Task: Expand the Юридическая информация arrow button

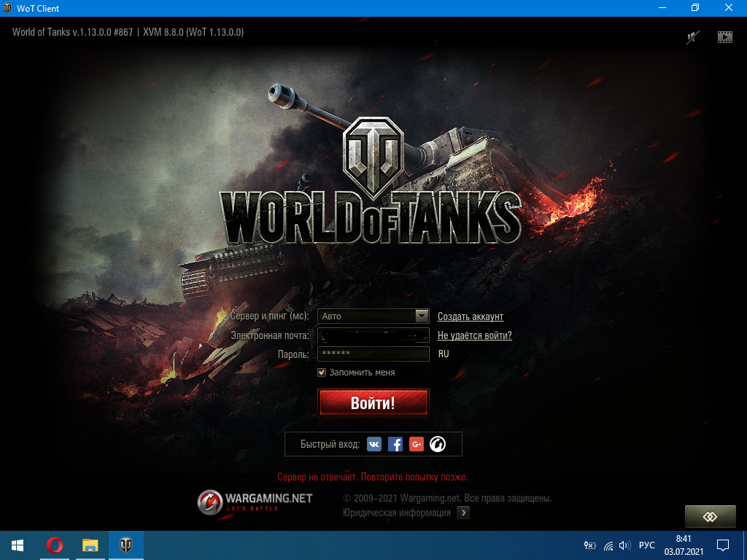Action: 463,513
